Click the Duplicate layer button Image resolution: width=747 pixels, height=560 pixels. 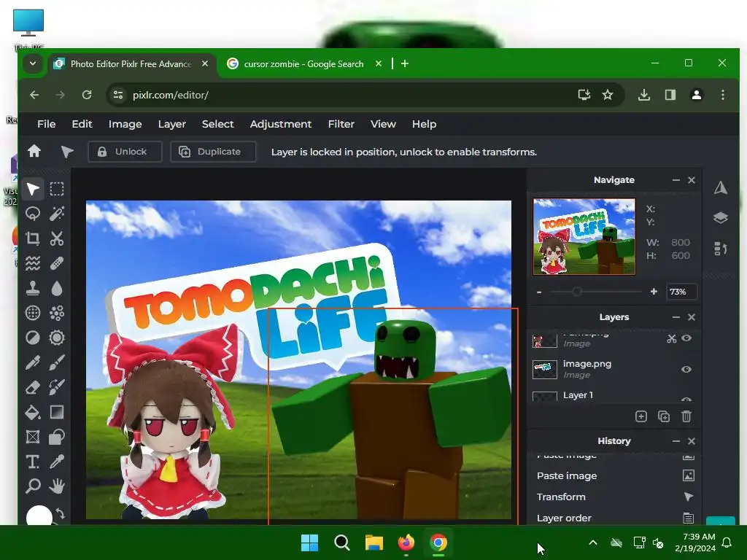[x=213, y=152]
